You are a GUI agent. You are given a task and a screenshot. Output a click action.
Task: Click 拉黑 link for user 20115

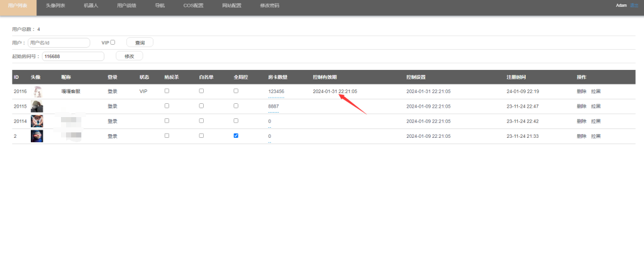596,106
